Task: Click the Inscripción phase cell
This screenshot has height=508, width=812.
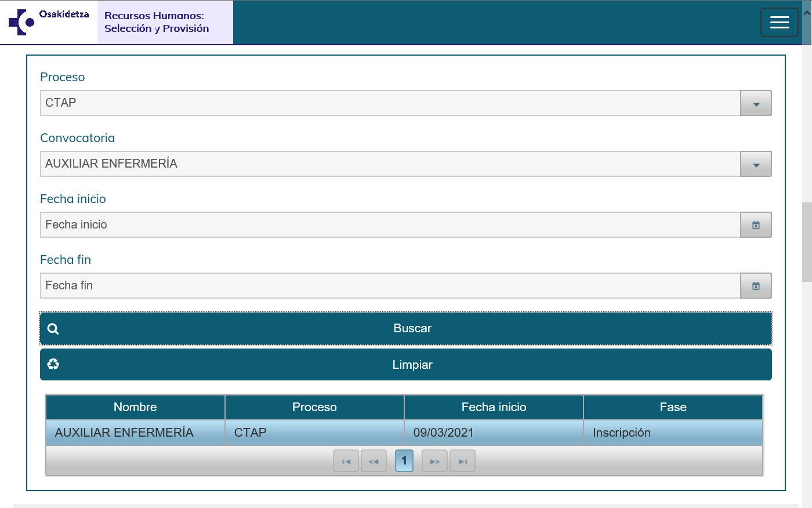Action: click(673, 433)
